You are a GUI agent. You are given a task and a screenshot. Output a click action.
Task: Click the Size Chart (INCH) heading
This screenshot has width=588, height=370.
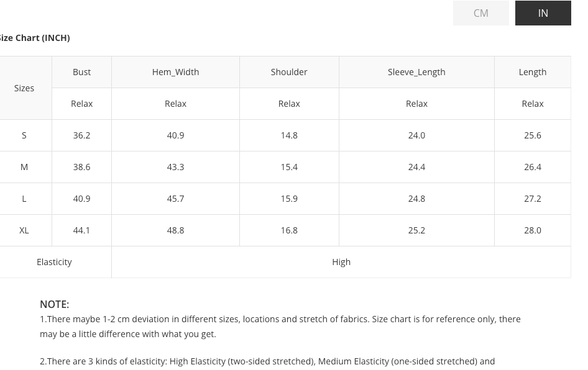[x=35, y=38]
